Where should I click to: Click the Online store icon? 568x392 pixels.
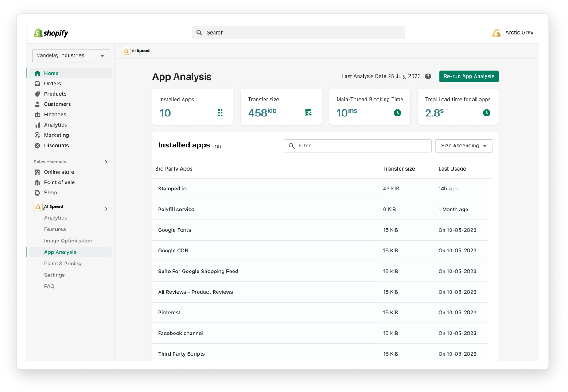pyautogui.click(x=37, y=172)
